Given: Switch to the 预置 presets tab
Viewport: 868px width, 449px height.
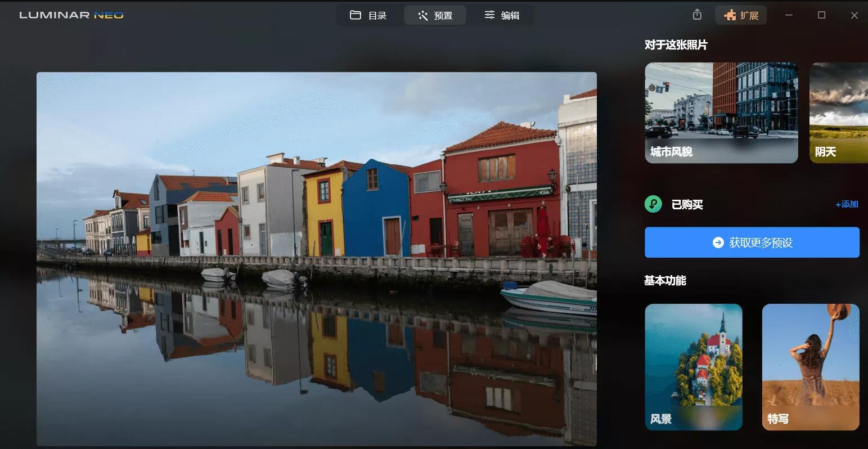Looking at the screenshot, I should pos(435,15).
